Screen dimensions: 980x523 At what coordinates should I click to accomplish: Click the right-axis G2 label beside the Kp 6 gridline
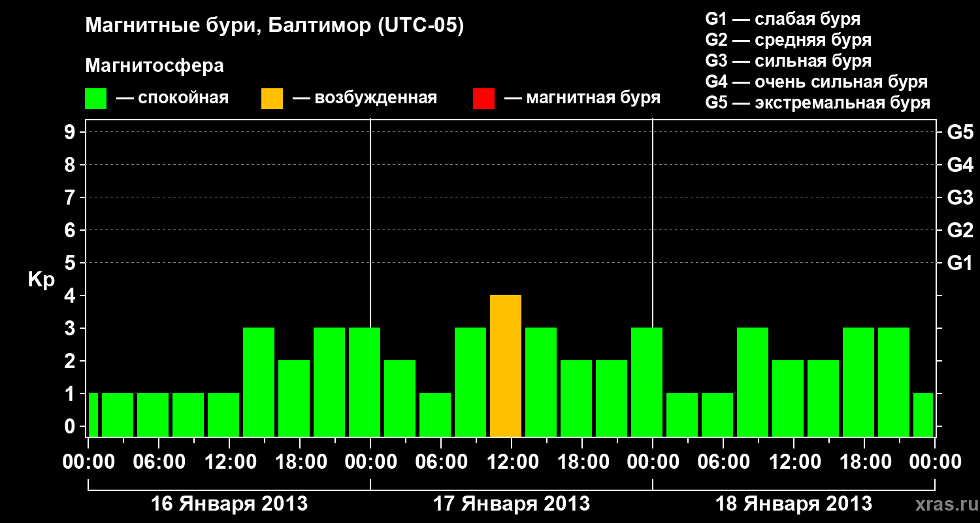pos(960,230)
